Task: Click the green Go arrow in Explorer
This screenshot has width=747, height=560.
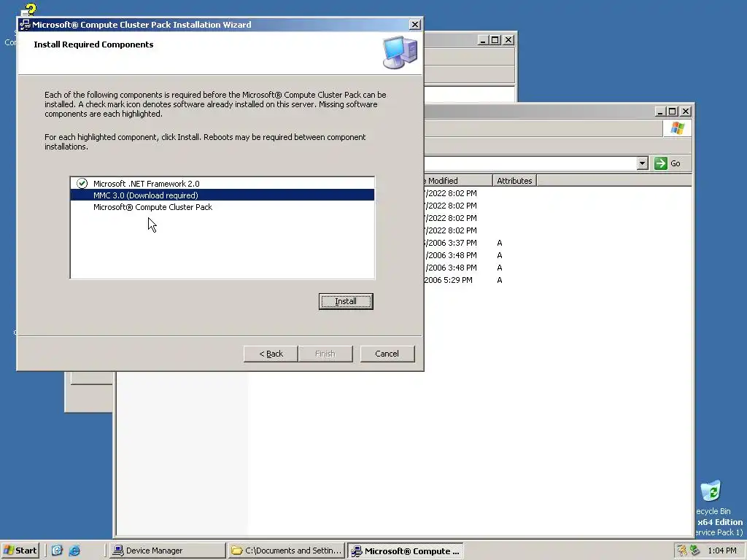Action: pyautogui.click(x=661, y=163)
